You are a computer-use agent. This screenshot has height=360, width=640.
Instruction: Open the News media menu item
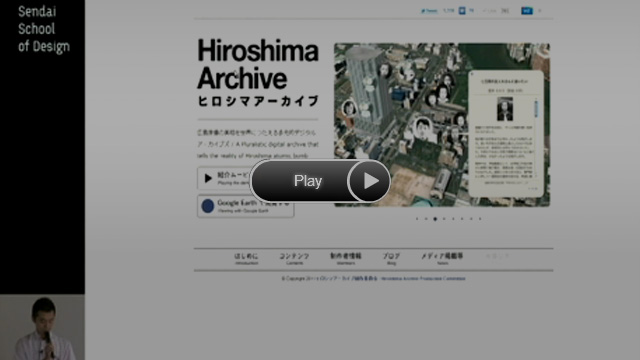[x=442, y=259]
